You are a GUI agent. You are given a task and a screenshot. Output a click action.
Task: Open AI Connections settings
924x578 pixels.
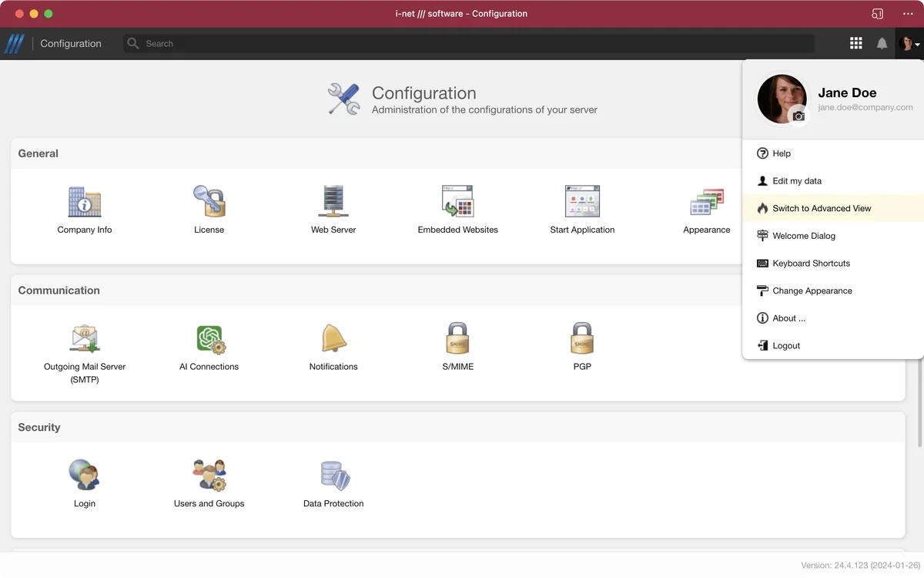209,339
